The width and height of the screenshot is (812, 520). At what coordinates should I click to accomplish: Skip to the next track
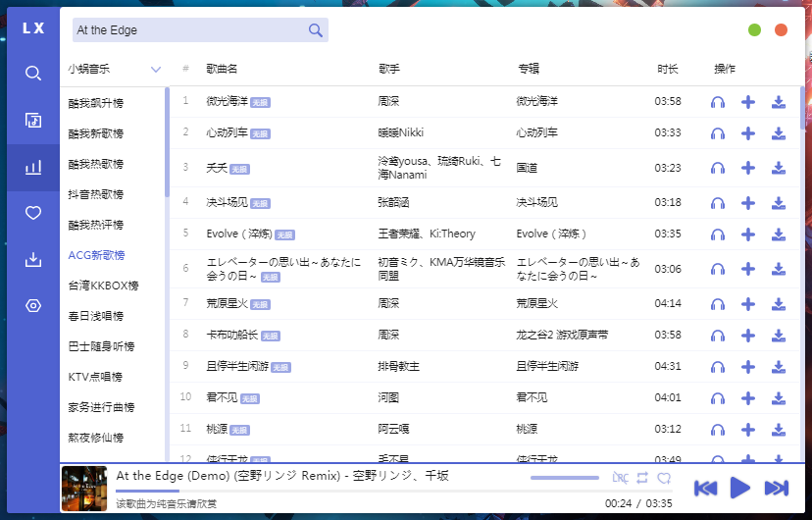[777, 488]
